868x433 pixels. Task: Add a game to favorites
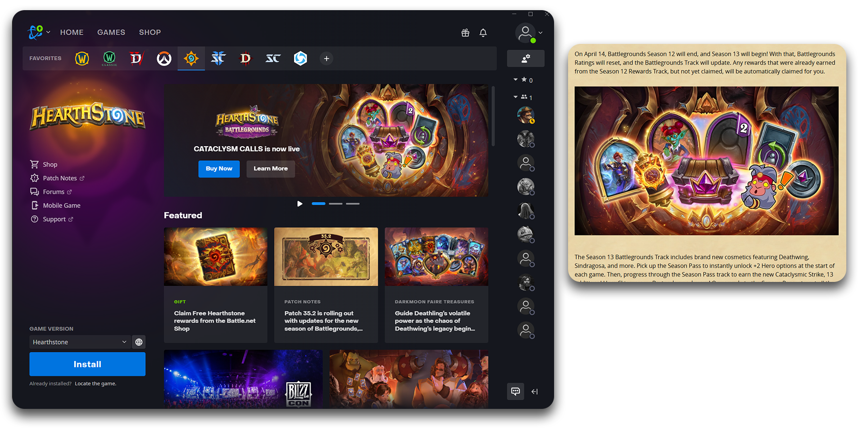click(x=326, y=58)
